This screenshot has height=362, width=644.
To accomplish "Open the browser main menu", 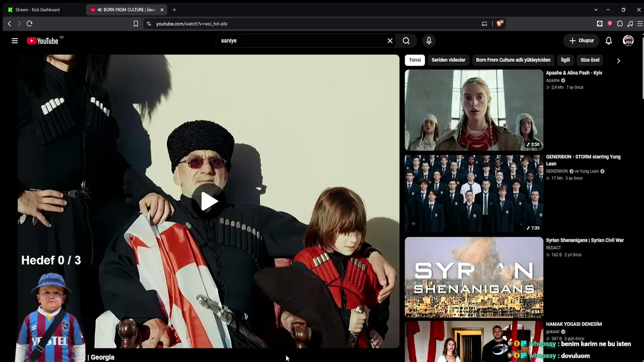I will click(x=640, y=24).
